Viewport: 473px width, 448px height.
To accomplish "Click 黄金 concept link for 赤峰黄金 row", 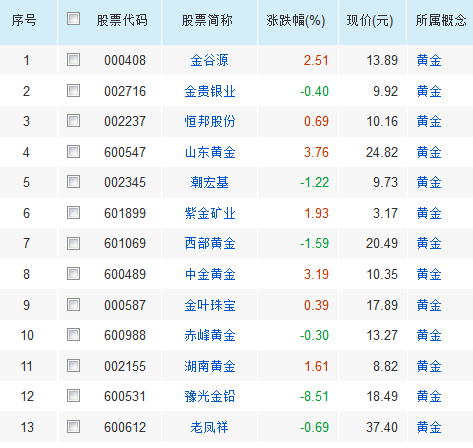I will point(429,335).
